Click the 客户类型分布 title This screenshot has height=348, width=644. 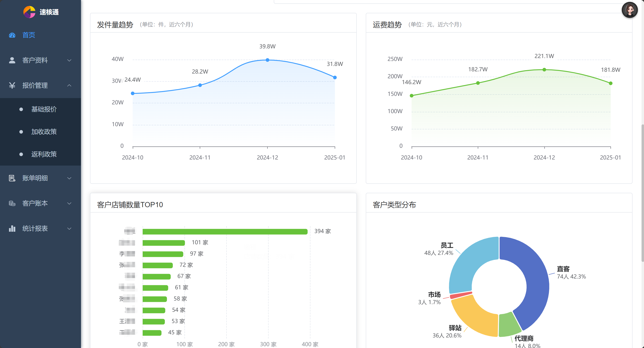pos(394,205)
